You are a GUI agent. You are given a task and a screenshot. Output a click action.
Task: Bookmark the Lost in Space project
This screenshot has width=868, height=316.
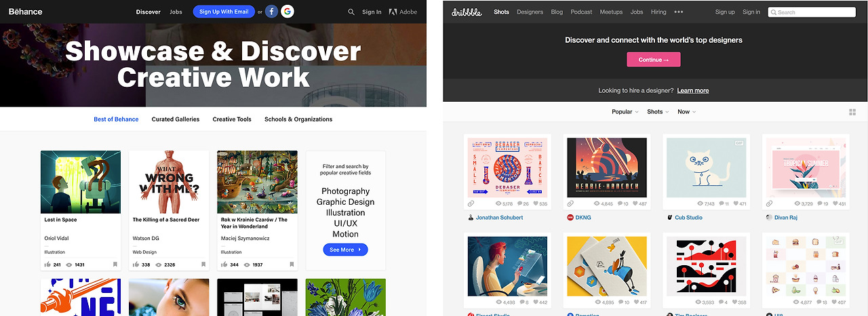(x=115, y=264)
